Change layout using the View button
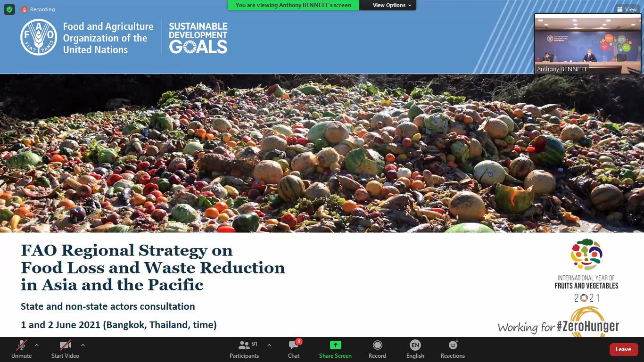This screenshot has width=644, height=362. 627,9
